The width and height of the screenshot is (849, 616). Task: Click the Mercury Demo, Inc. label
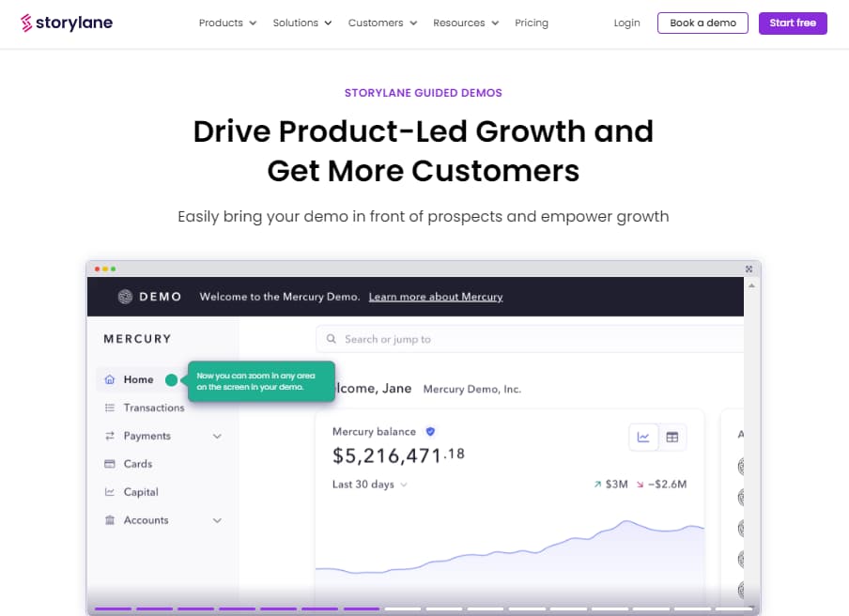coord(472,389)
